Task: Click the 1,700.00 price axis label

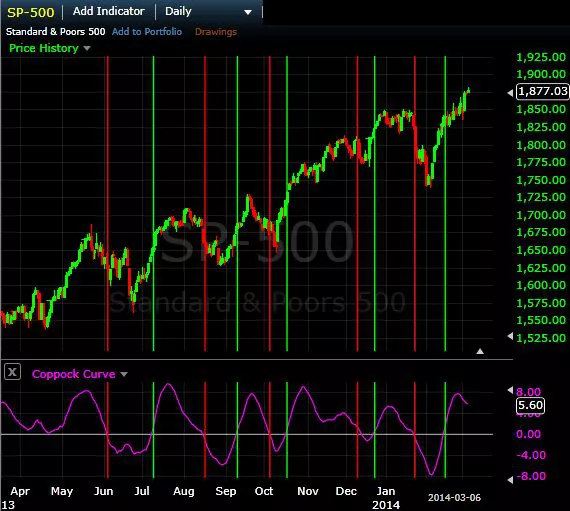Action: point(541,215)
